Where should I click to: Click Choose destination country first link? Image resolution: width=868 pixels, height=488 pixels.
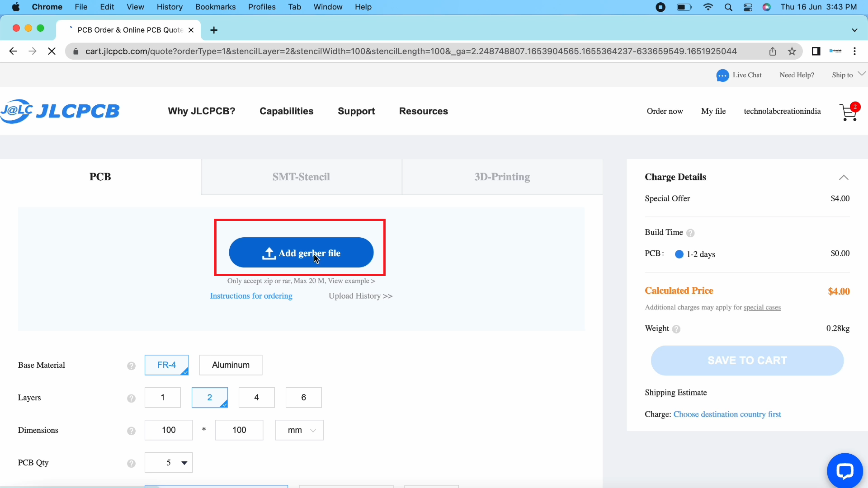(727, 414)
